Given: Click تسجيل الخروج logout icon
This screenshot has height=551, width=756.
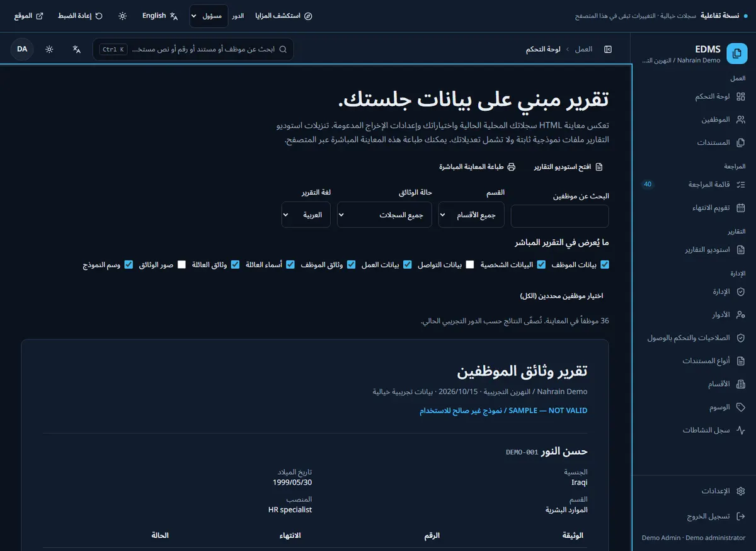Looking at the screenshot, I should (741, 516).
